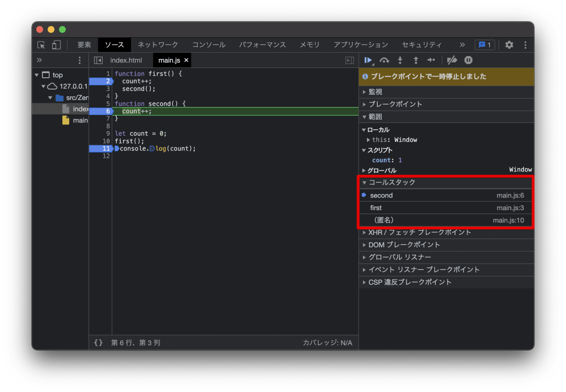566x392 pixels.
Task: Toggle the device toolbar icon
Action: (x=56, y=45)
